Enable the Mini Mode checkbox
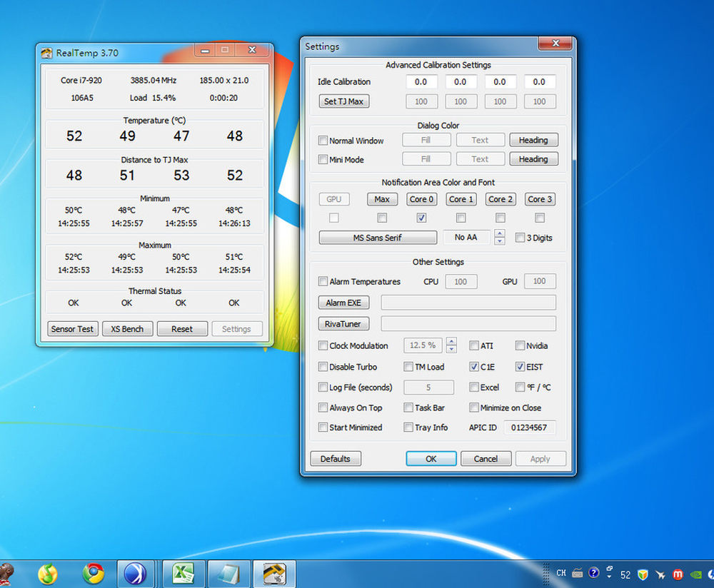 coord(323,160)
